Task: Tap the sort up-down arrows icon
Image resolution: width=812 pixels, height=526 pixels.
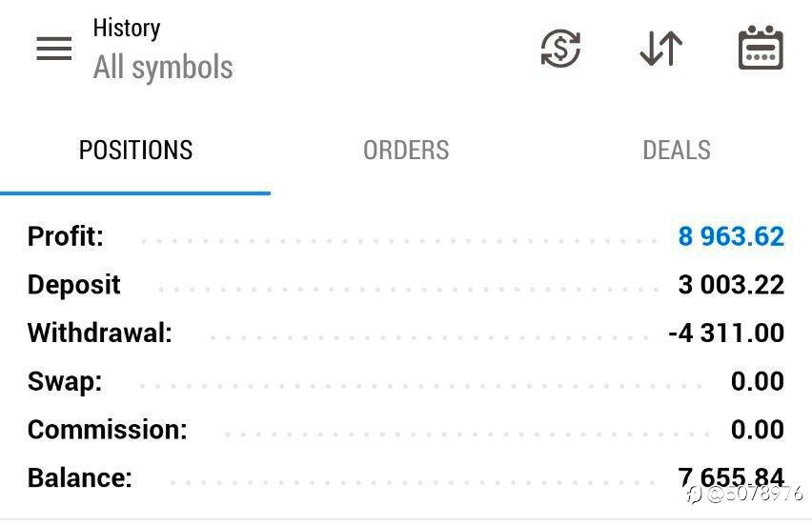Action: click(x=661, y=49)
